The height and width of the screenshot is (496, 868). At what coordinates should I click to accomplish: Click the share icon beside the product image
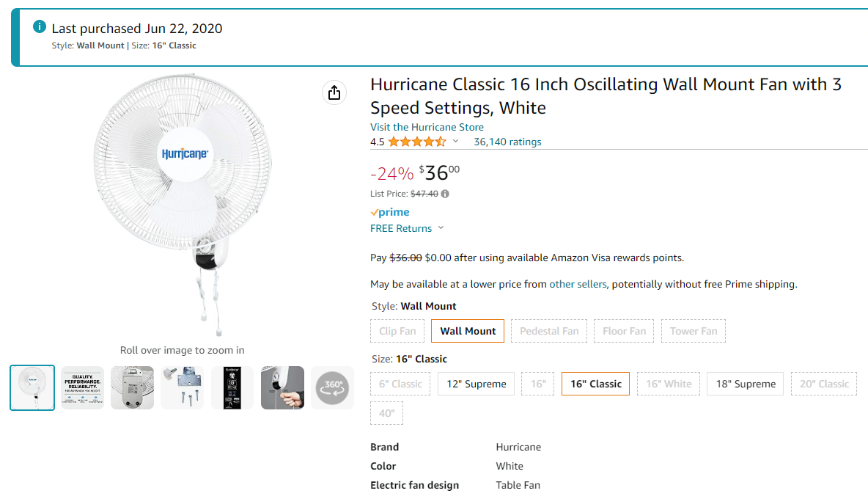pos(334,92)
